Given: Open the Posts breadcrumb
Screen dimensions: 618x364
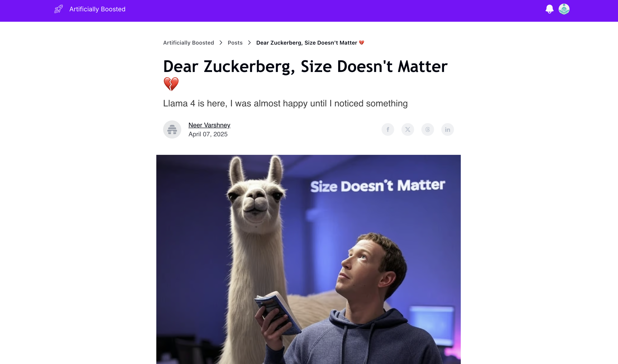Looking at the screenshot, I should tap(235, 43).
